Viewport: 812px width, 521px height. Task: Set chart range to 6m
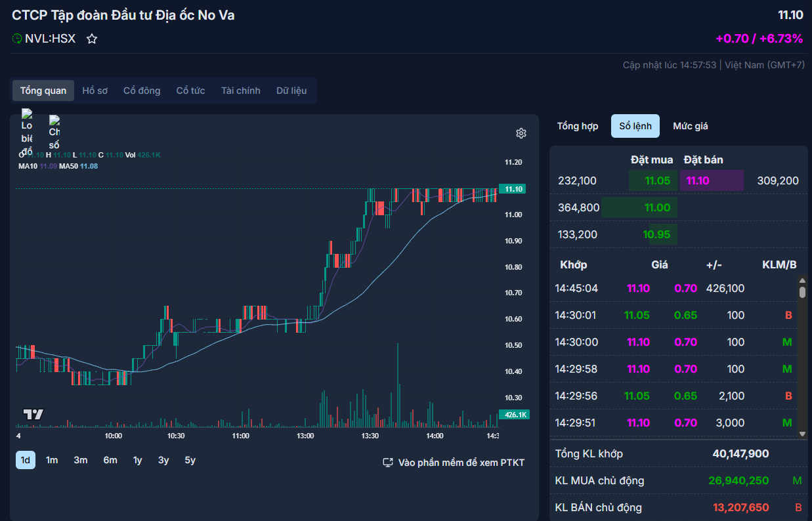[x=110, y=460]
